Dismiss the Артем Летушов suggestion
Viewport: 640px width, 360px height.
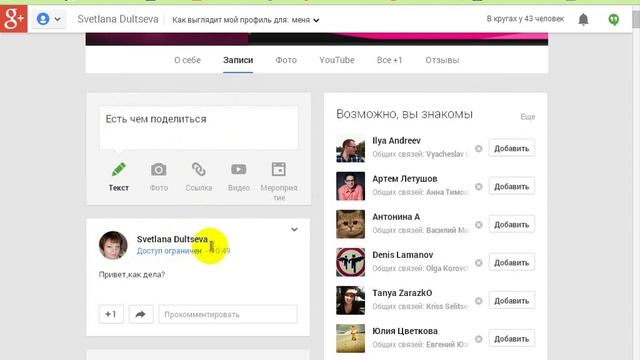[478, 187]
